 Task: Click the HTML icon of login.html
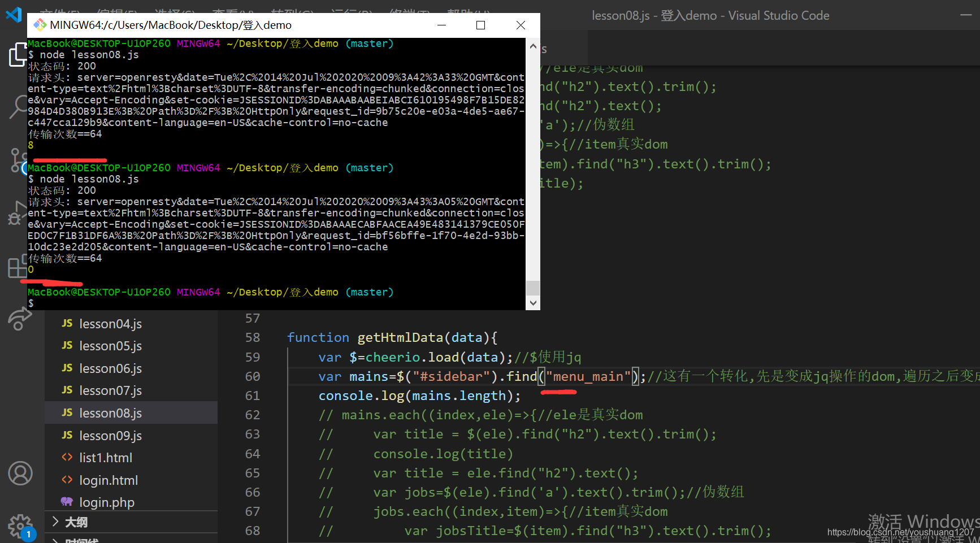67,480
